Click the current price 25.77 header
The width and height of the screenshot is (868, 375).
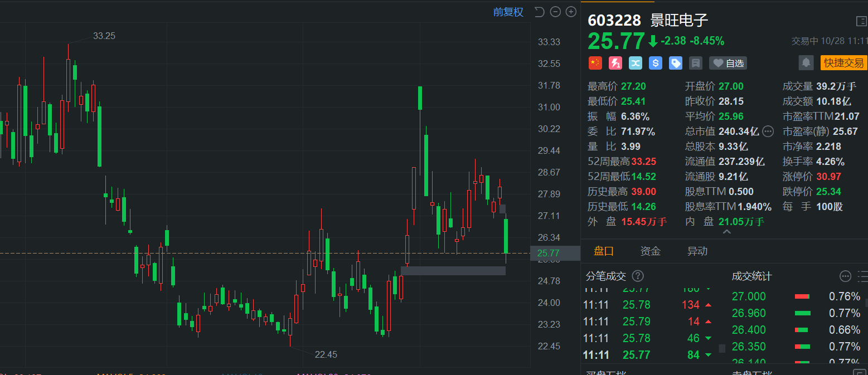[616, 41]
